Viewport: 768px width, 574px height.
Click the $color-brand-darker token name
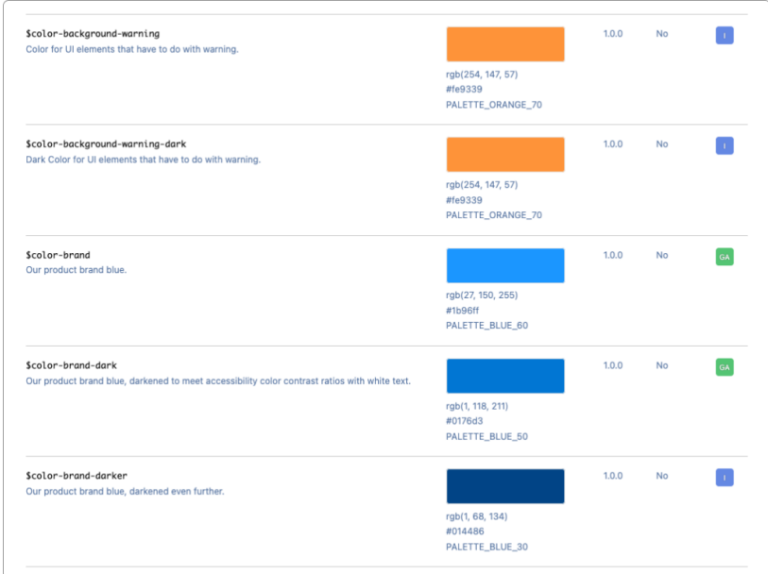click(x=76, y=476)
